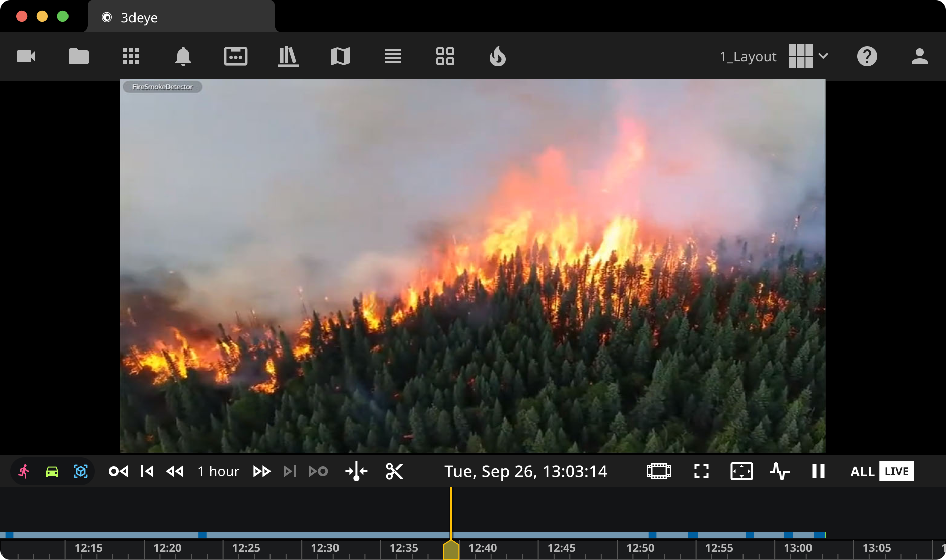Pause the video playback

point(818,471)
